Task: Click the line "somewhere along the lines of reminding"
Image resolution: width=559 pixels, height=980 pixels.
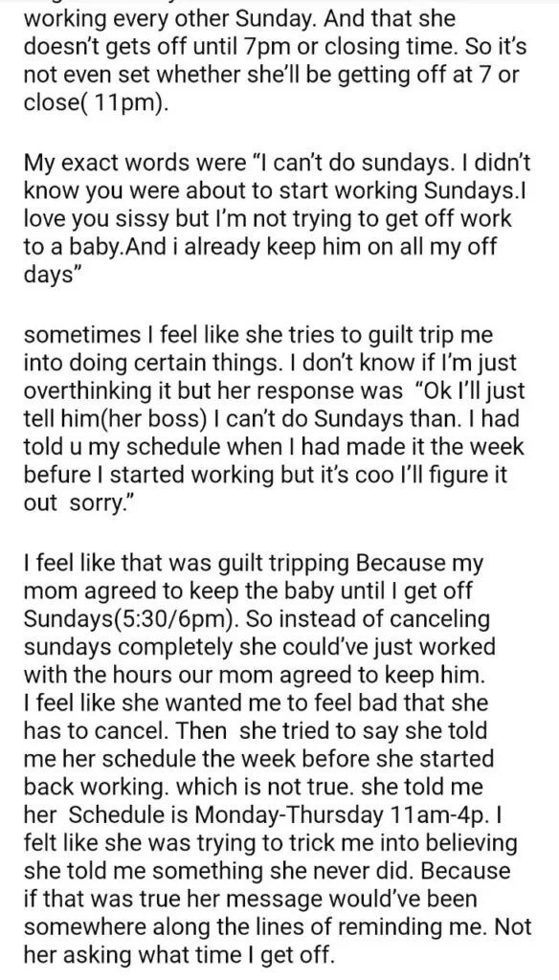Action: [279, 928]
